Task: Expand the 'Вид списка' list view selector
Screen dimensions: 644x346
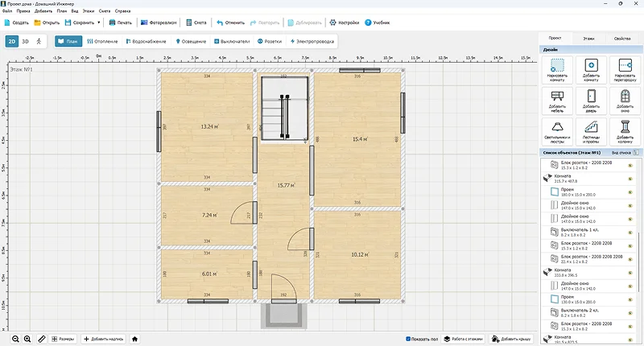Action: [x=635, y=152]
